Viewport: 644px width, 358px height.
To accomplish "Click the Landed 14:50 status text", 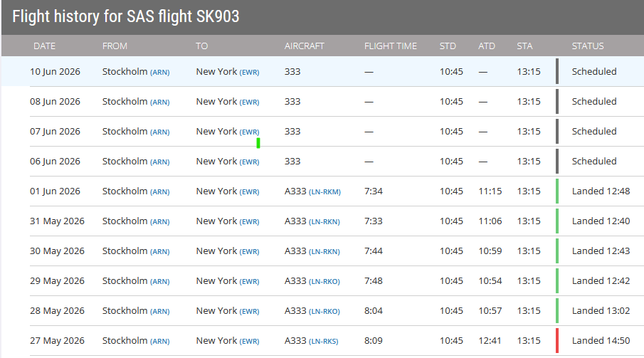I will pyautogui.click(x=601, y=341).
